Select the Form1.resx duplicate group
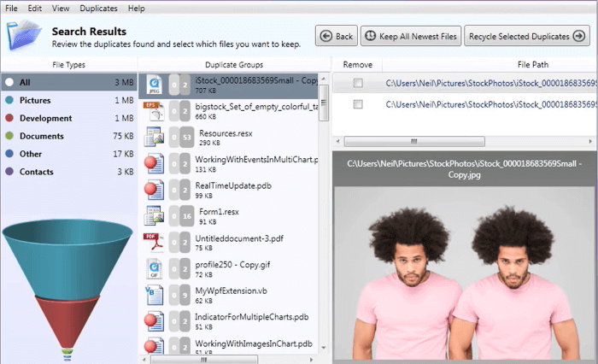The height and width of the screenshot is (364, 598). [228, 216]
